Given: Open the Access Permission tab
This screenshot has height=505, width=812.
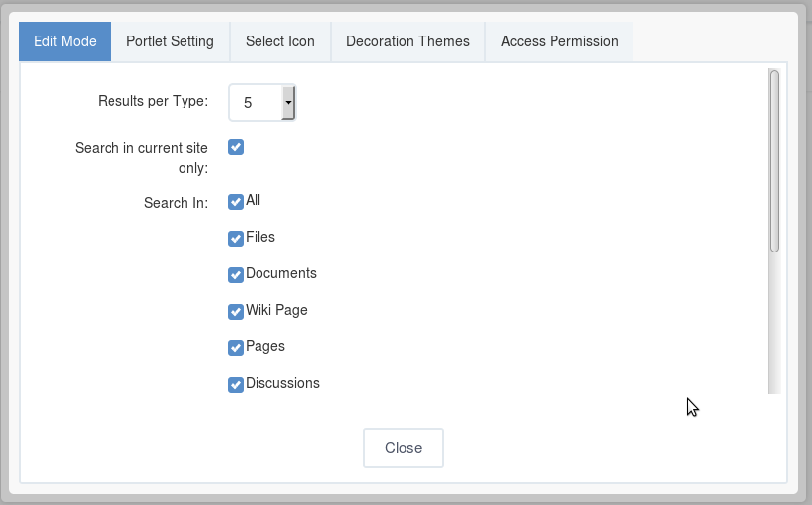Looking at the screenshot, I should (x=559, y=41).
